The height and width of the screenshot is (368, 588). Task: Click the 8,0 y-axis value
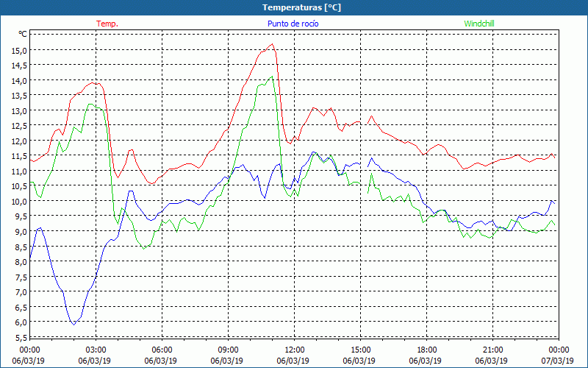21,262
